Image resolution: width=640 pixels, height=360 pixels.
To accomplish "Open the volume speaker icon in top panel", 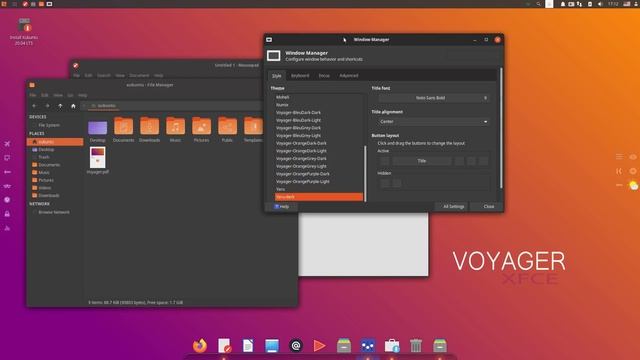I will click(600, 4).
